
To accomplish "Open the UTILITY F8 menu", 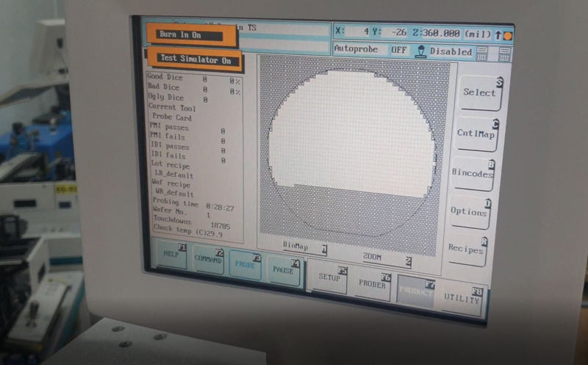I will (462, 300).
